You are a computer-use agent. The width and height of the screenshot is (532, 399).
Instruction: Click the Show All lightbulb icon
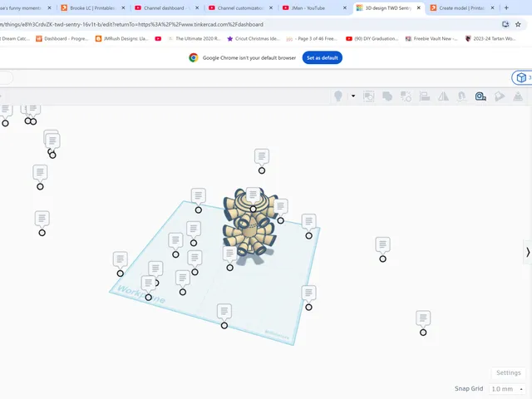[338, 96]
